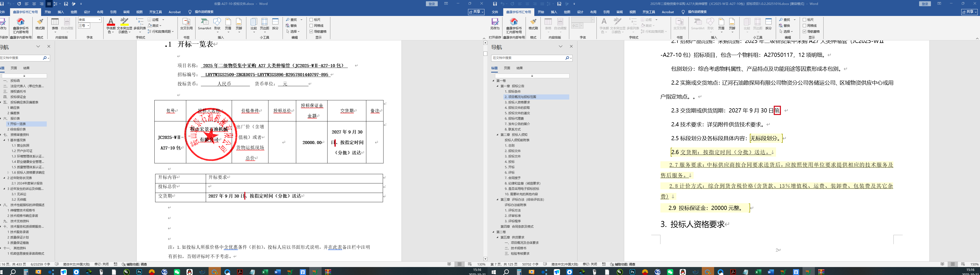Collapse 第二章 投标人须知 in right navigation pane
Image resolution: width=980 pixels, height=275 pixels.
click(497, 135)
